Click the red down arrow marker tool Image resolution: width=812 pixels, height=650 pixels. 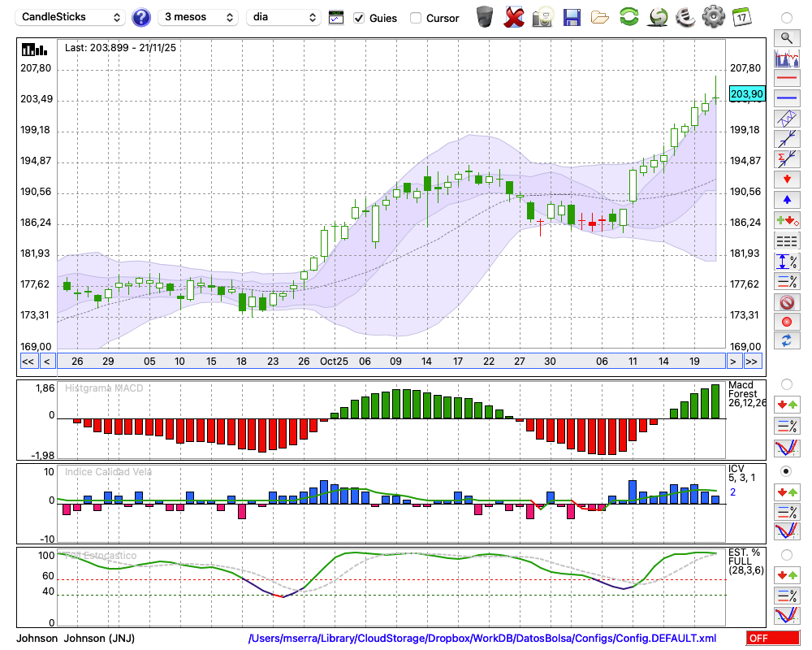[x=786, y=179]
